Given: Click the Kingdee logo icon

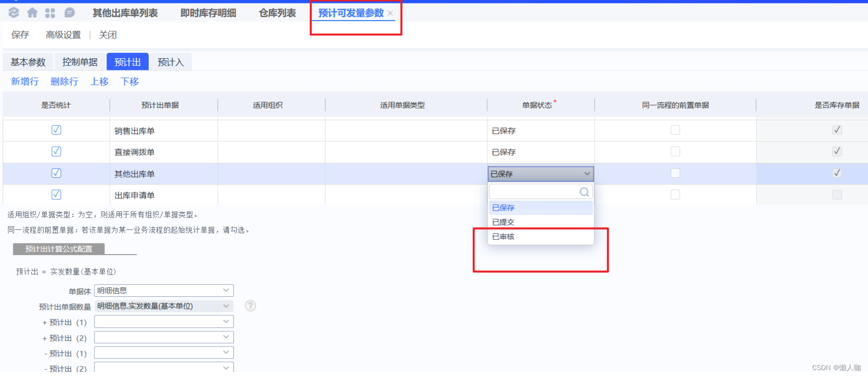Looking at the screenshot, I should [x=14, y=13].
